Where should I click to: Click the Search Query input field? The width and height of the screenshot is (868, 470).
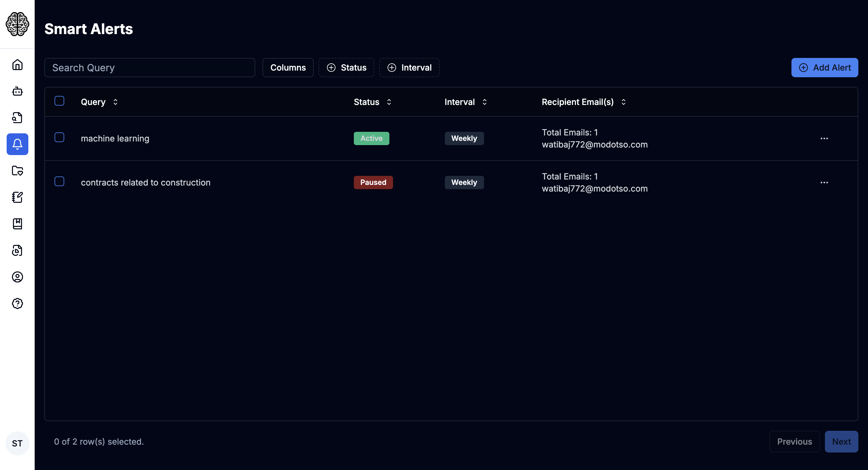pyautogui.click(x=150, y=67)
